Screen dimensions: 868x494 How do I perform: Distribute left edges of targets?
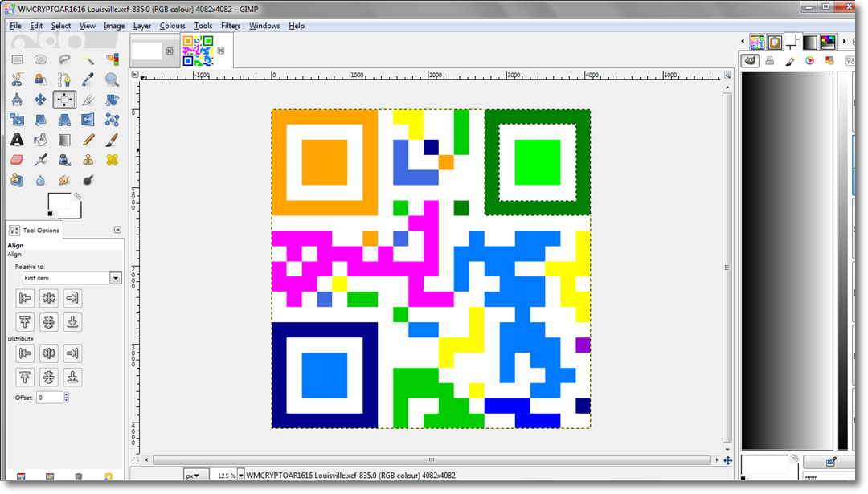click(25, 353)
